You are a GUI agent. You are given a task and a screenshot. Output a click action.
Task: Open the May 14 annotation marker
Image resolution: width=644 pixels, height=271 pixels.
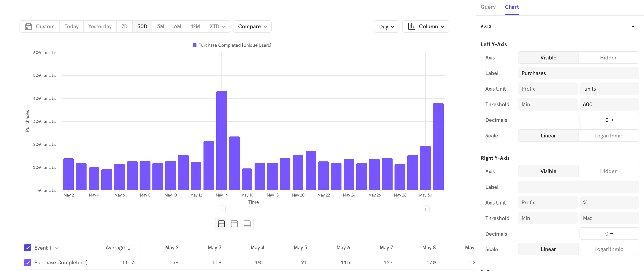point(221,210)
